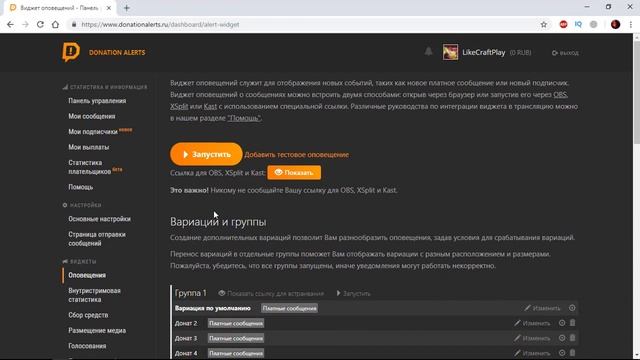
Task: Close the Виджет оповещений browser tab
Action: coord(109,8)
